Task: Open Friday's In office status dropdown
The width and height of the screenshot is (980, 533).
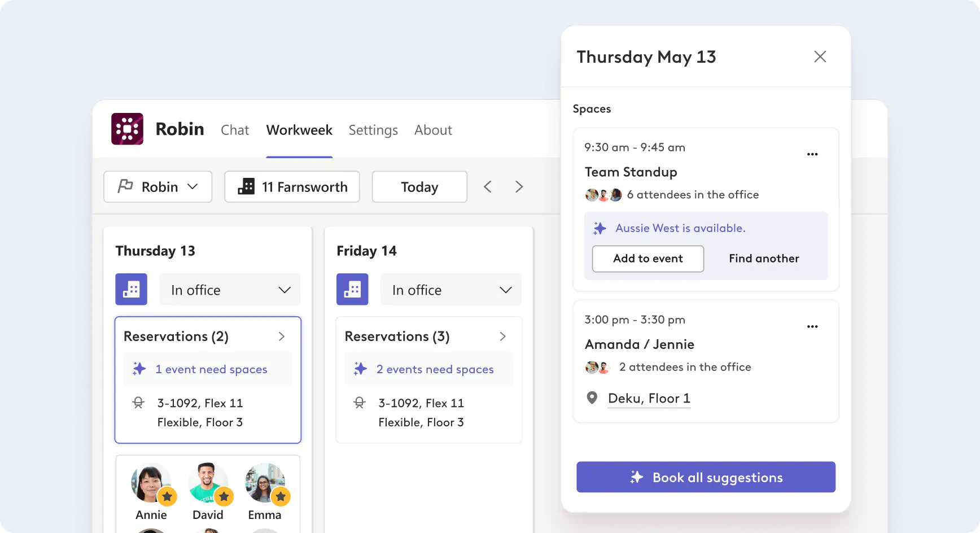Action: coord(450,289)
